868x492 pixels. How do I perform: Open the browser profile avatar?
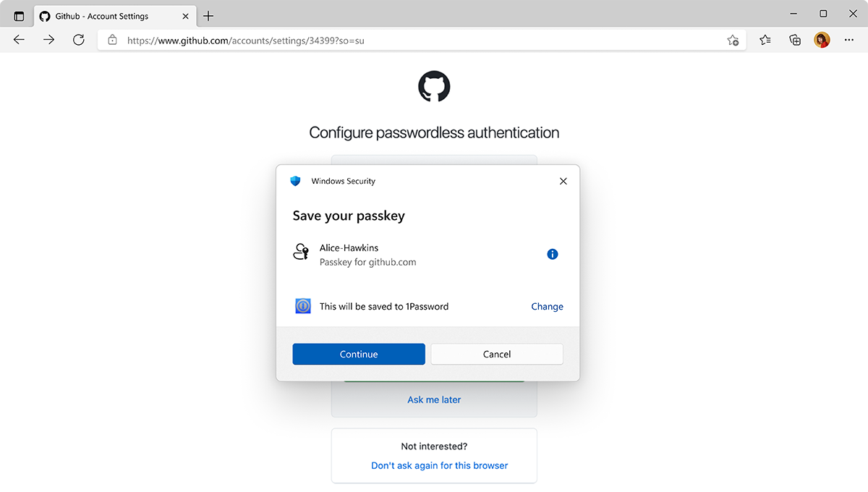(x=822, y=41)
